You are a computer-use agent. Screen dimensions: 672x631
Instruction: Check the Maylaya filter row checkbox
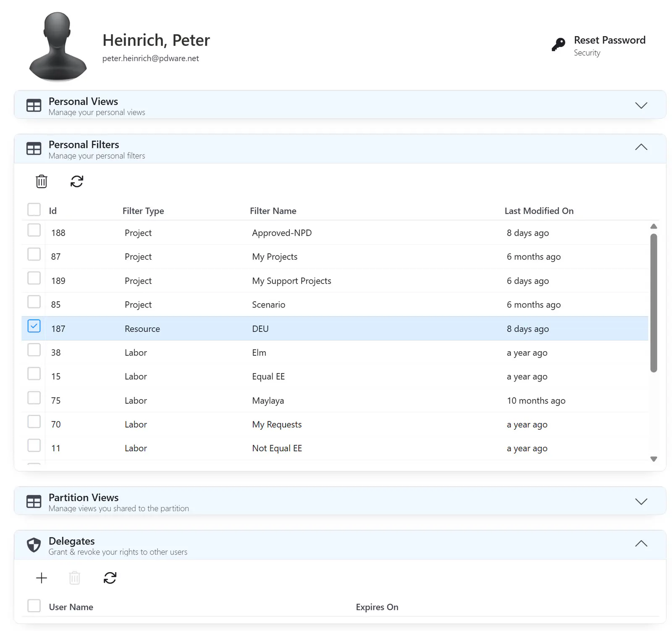click(34, 398)
